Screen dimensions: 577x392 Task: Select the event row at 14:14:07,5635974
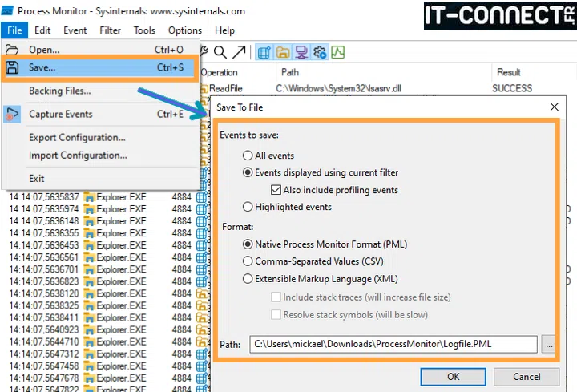coord(105,209)
